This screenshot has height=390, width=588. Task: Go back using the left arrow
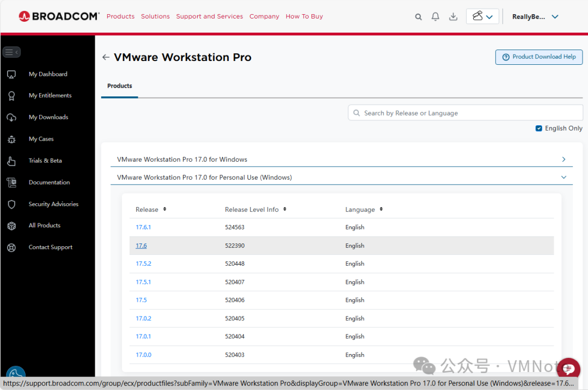point(106,57)
